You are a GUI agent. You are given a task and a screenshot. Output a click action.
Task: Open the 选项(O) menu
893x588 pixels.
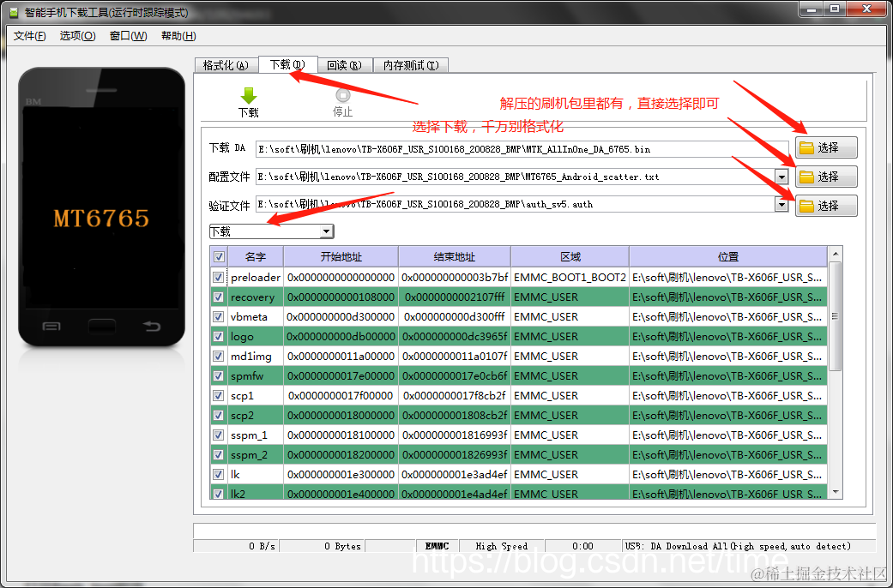coord(77,36)
